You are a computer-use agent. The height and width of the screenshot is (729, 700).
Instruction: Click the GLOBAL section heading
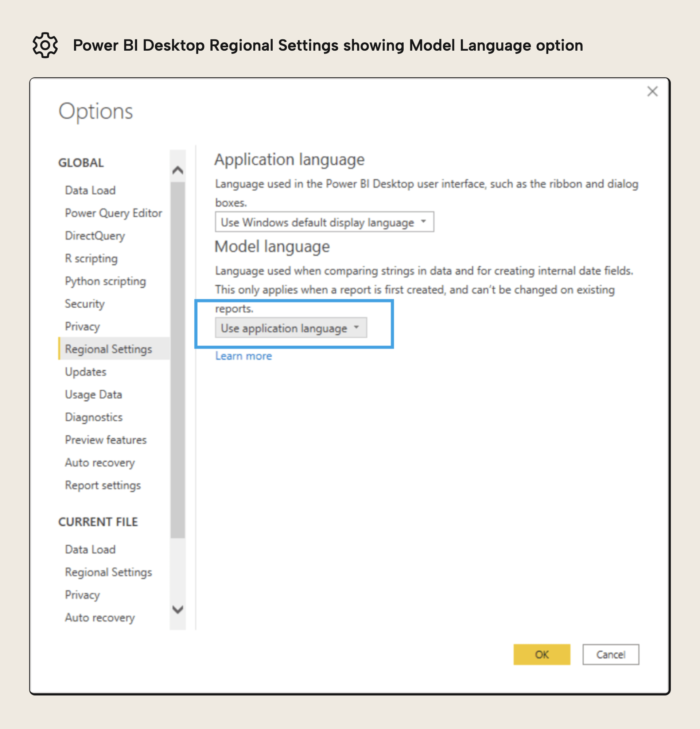coord(81,163)
